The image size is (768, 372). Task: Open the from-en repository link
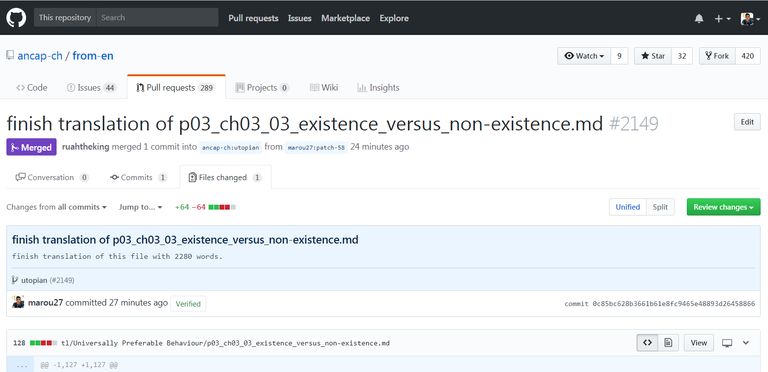(x=93, y=56)
